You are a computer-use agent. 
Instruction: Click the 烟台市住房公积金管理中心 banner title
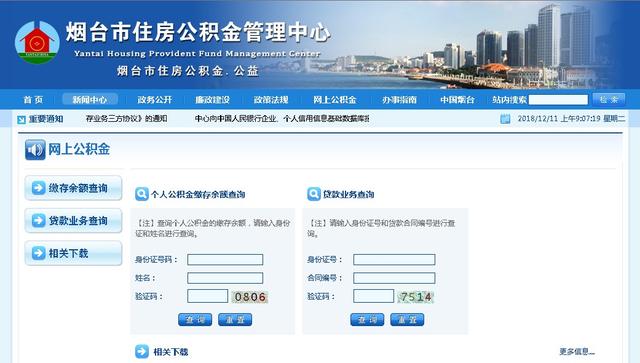(x=198, y=32)
